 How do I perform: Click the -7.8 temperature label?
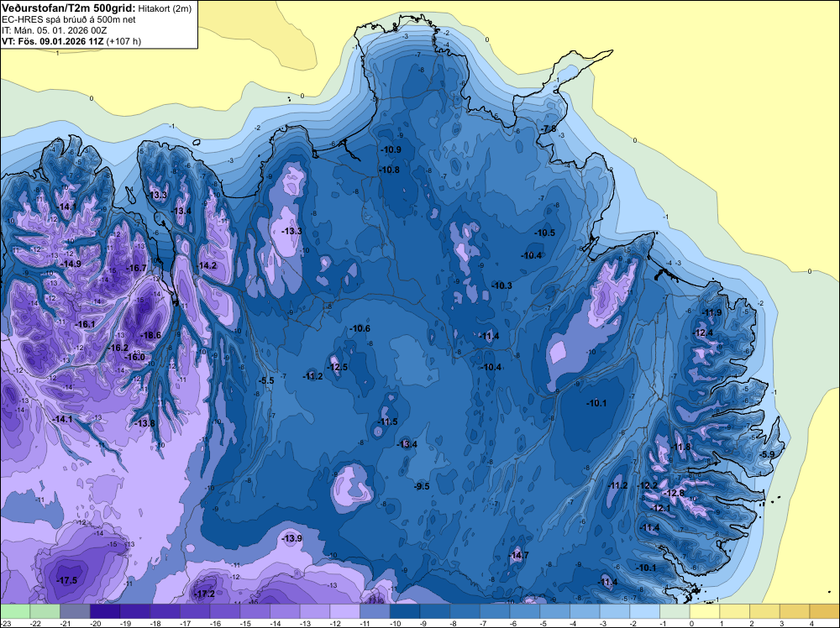click(x=548, y=128)
